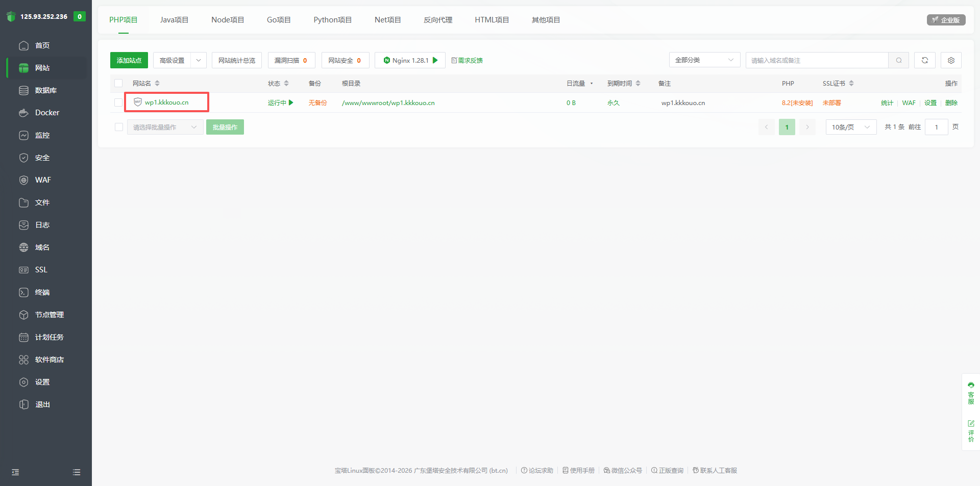This screenshot has height=486, width=980.
Task: Refresh the website list
Action: click(x=924, y=60)
